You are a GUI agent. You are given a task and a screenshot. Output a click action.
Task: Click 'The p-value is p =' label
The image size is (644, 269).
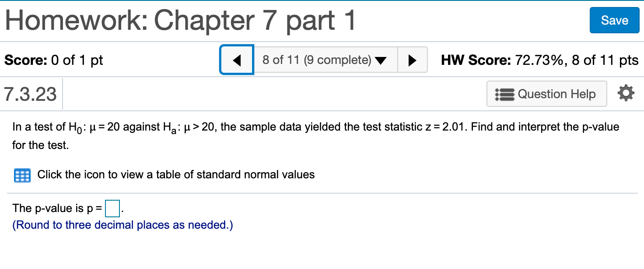click(x=57, y=209)
